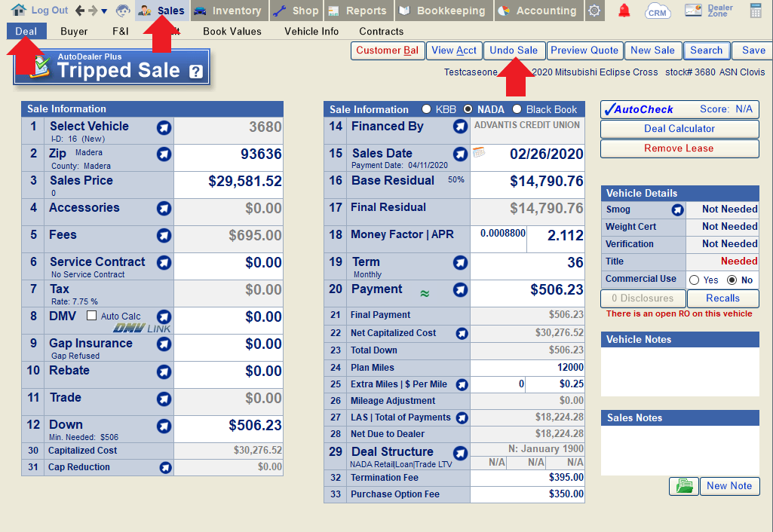The height and width of the screenshot is (532, 773).
Task: Click the Customer Bal button
Action: coord(388,50)
